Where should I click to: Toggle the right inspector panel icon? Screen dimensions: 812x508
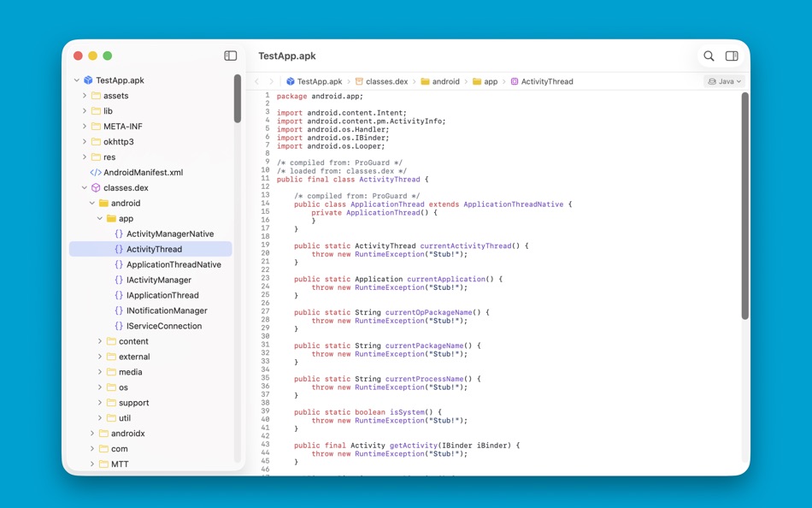point(732,56)
